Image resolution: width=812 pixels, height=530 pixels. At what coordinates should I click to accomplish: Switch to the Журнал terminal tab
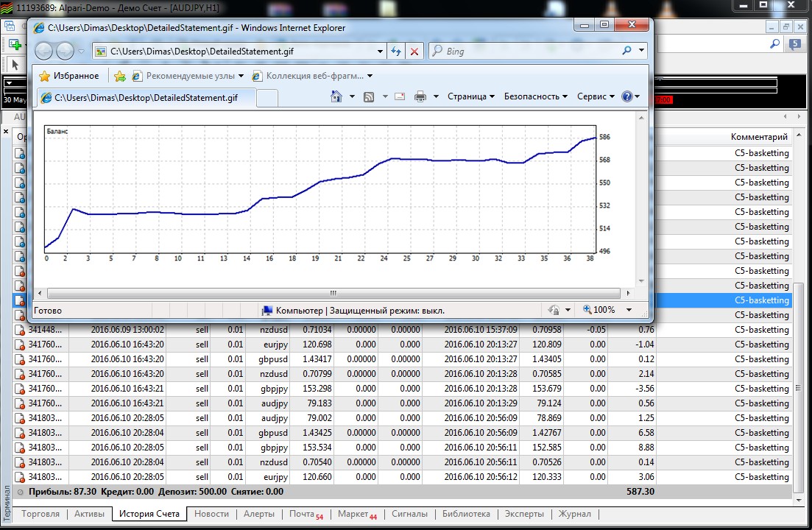pyautogui.click(x=574, y=514)
